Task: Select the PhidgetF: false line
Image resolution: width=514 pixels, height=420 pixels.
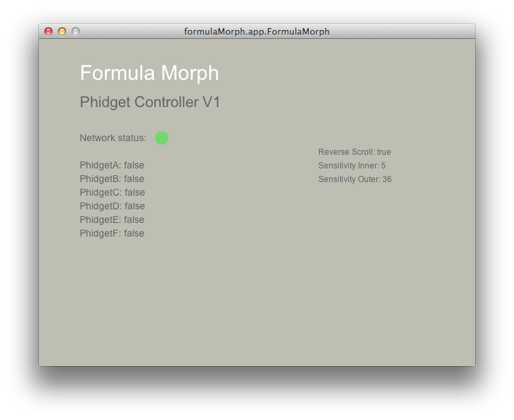Action: coord(112,233)
